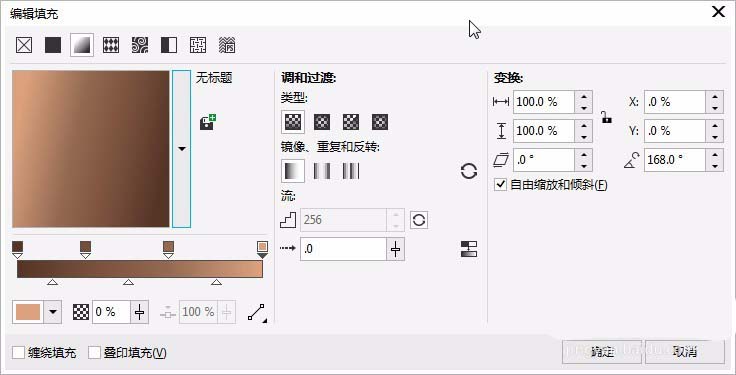The width and height of the screenshot is (736, 375).
Task: Click the current node color swatch
Action: 28,312
